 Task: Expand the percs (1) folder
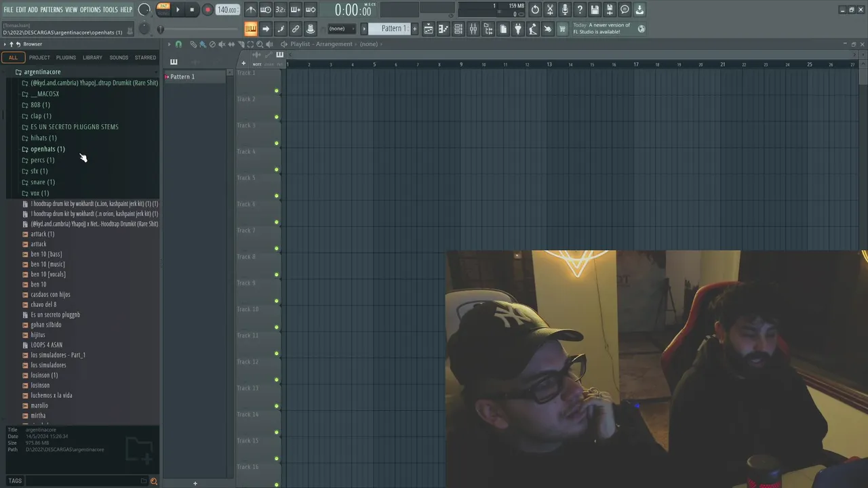pos(42,160)
